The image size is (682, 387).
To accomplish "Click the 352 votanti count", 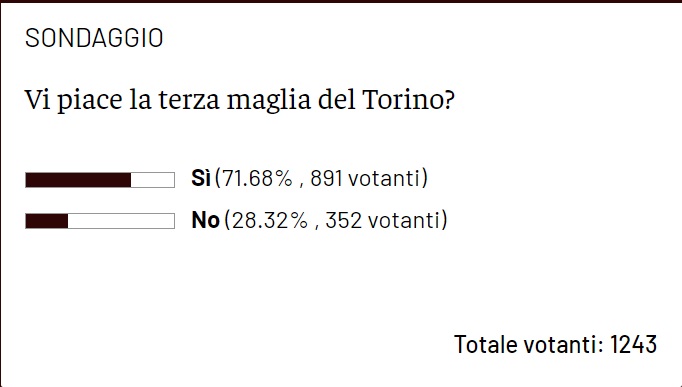I will point(383,220).
